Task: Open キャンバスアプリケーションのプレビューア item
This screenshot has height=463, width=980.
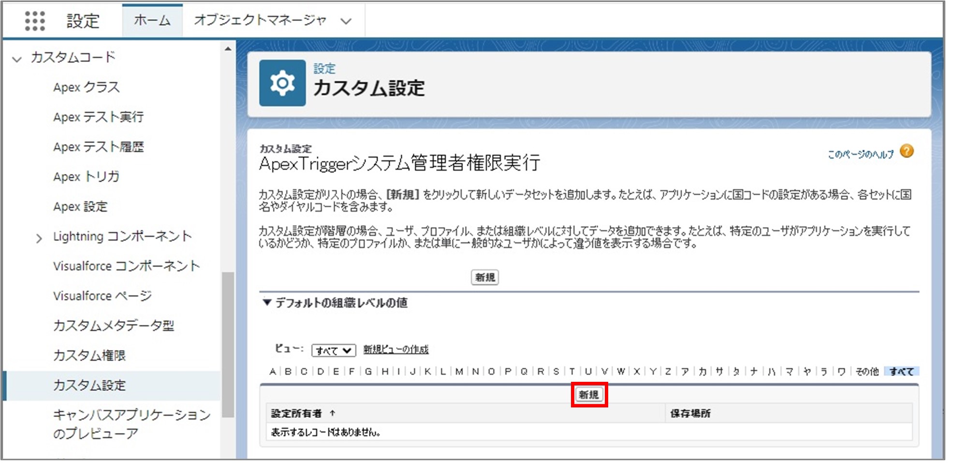Action: tap(132, 424)
